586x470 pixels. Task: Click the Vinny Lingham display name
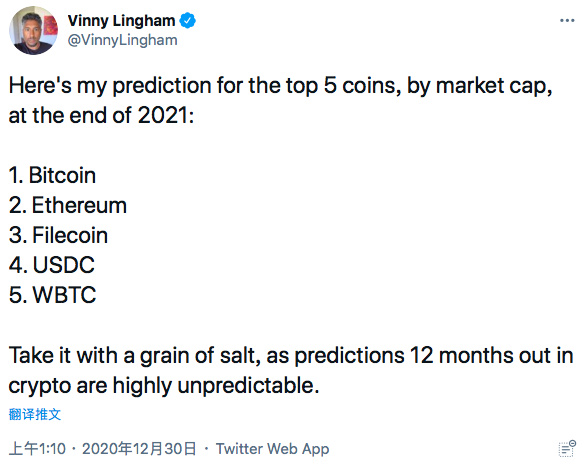[x=121, y=21]
